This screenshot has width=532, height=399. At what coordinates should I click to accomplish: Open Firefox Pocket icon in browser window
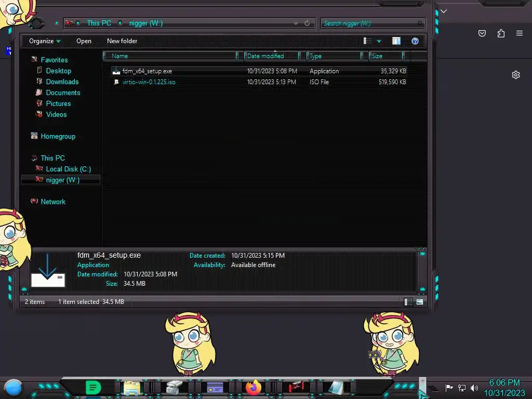(482, 33)
